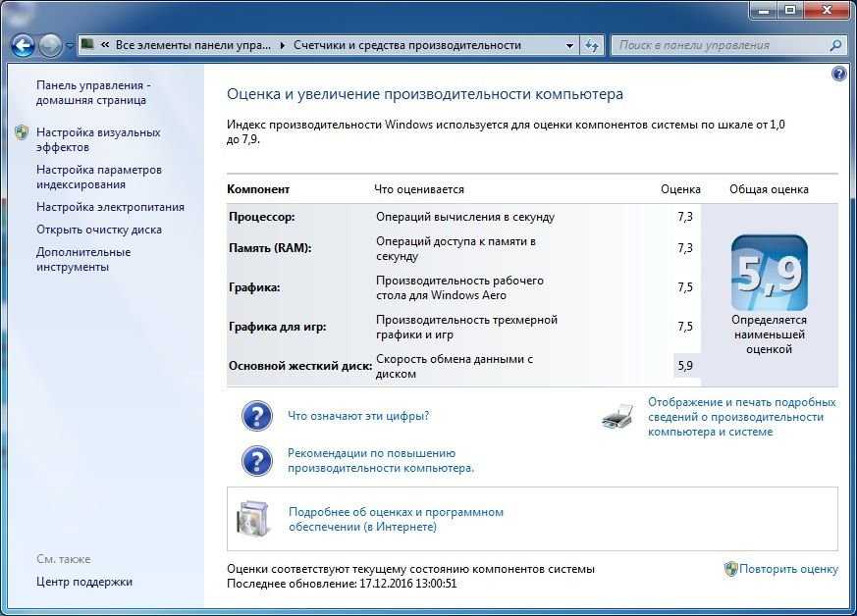Click the "Общая оценка" column header

769,189
